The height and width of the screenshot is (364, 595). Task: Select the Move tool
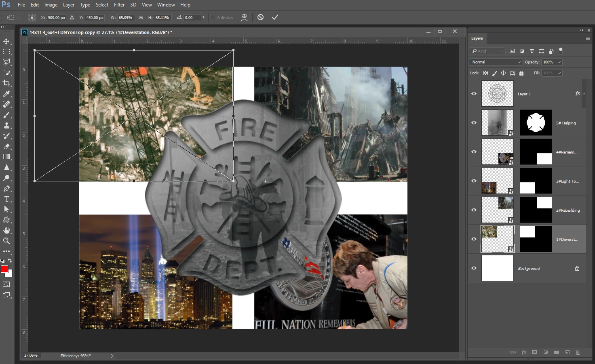tap(6, 41)
